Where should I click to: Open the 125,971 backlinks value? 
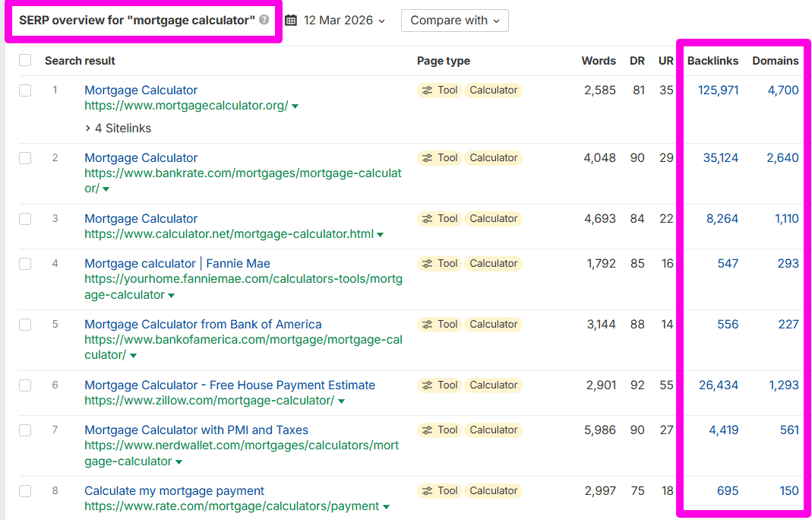719,90
